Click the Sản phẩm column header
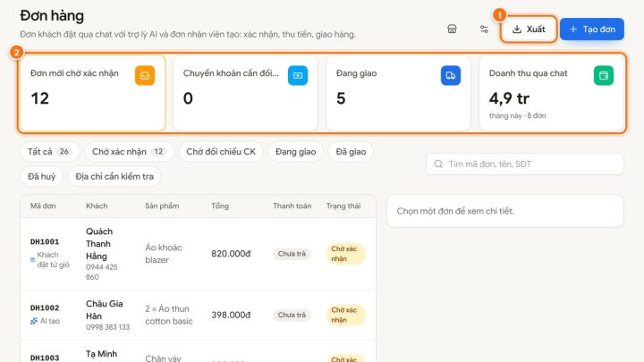The height and width of the screenshot is (362, 644). click(x=162, y=206)
